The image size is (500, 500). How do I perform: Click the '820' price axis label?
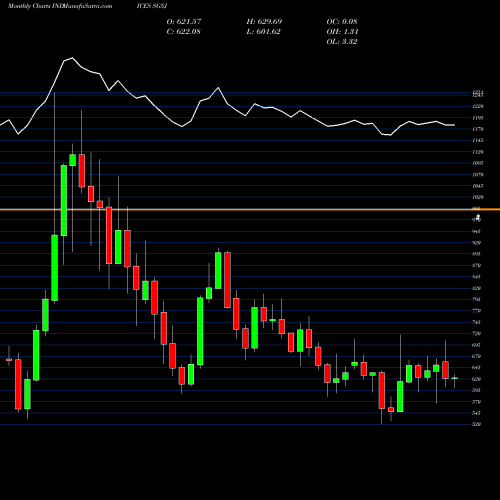coord(477,288)
